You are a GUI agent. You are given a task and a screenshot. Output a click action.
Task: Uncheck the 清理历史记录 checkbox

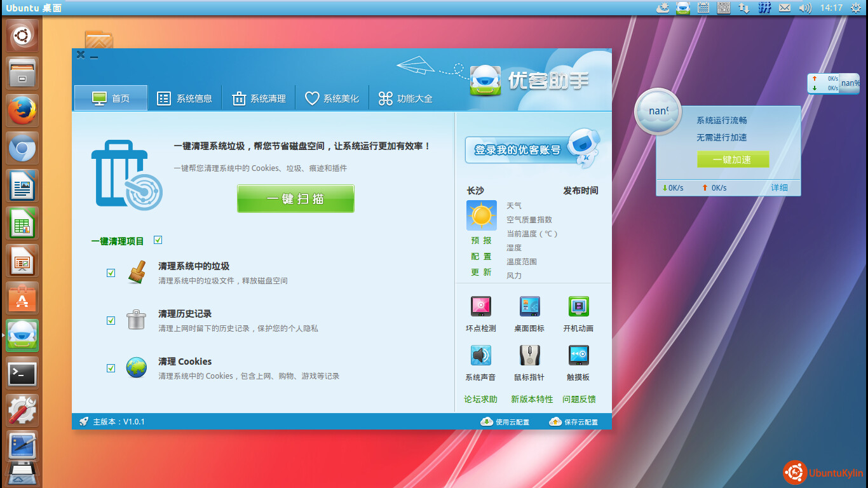111,320
